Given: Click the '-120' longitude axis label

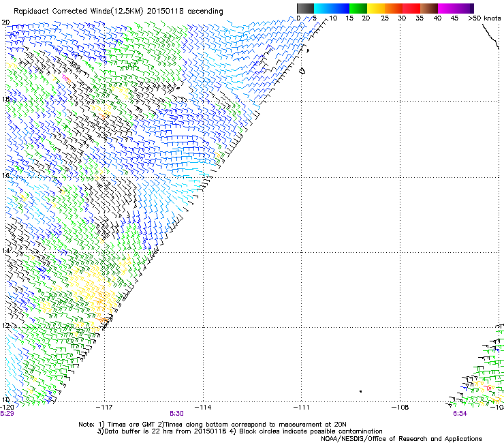Looking at the screenshot, I should click(x=7, y=408).
